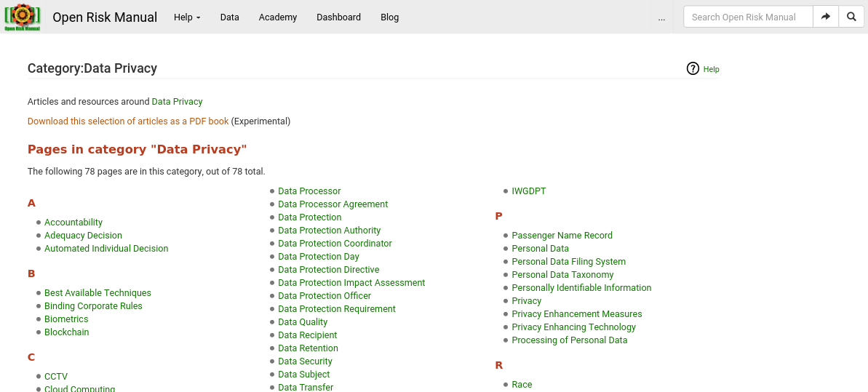The height and width of the screenshot is (392, 868).
Task: Open the Data Privacy link in description
Action: pos(177,102)
